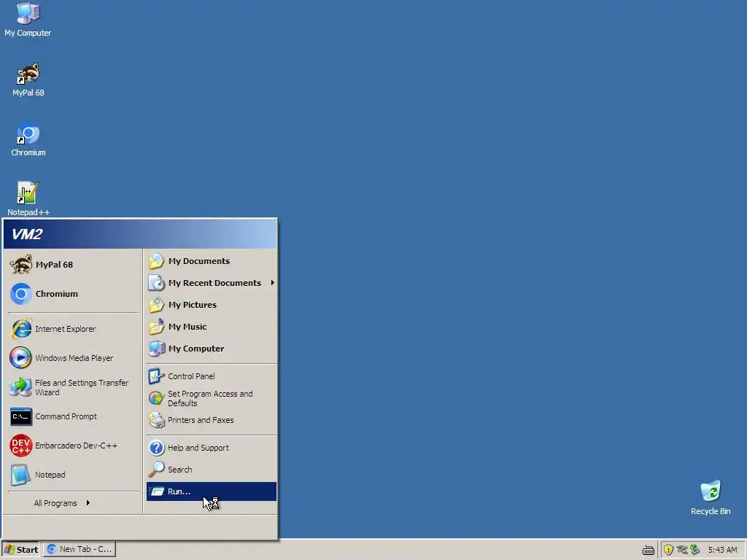The height and width of the screenshot is (560, 747).
Task: Open Files and Settings Transfer Wizard
Action: click(x=74, y=387)
